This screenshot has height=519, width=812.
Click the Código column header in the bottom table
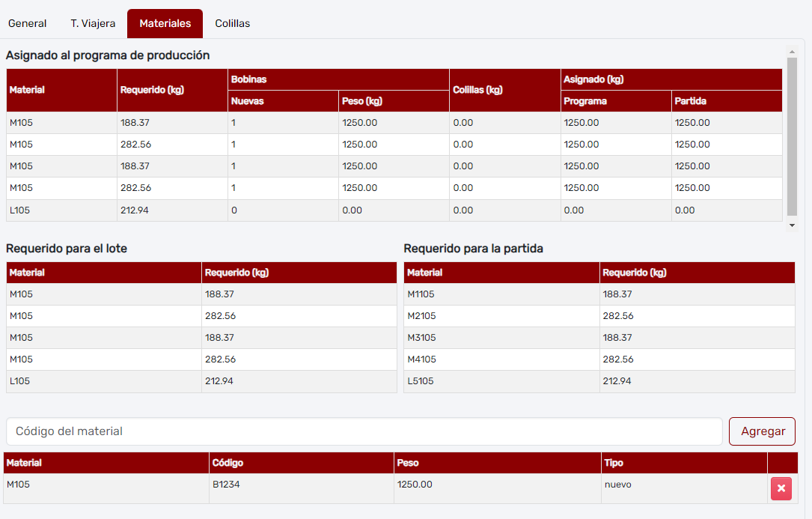(228, 463)
